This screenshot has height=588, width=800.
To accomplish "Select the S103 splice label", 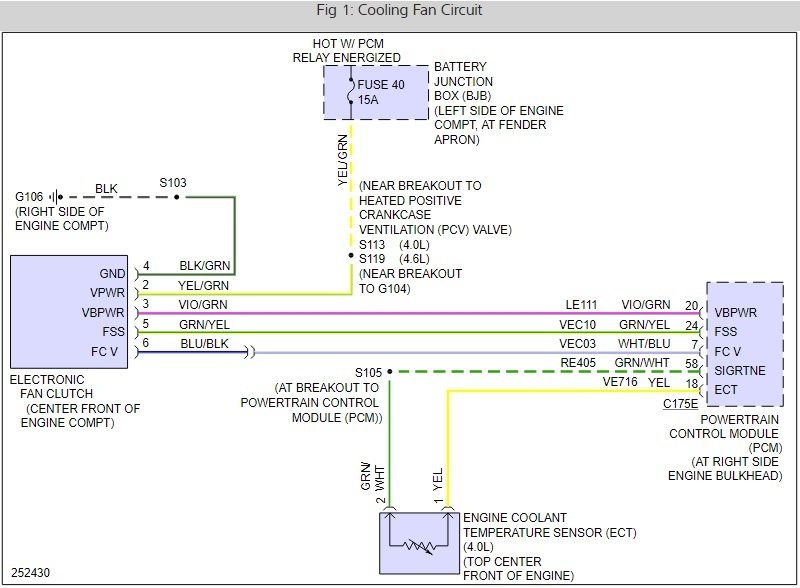I will tap(173, 183).
